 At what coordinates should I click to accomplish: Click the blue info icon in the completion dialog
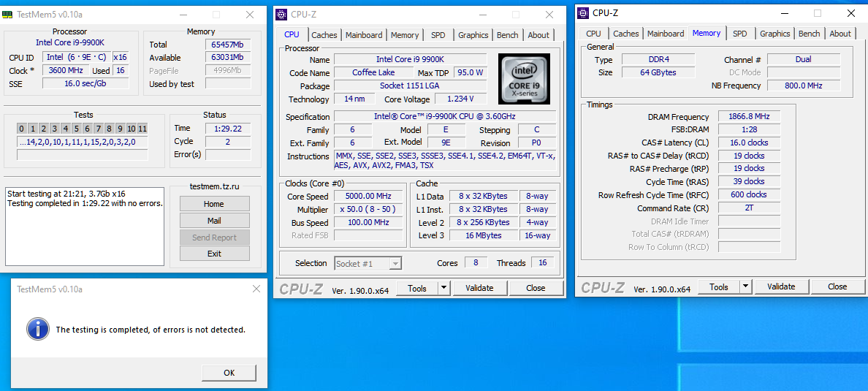click(38, 329)
